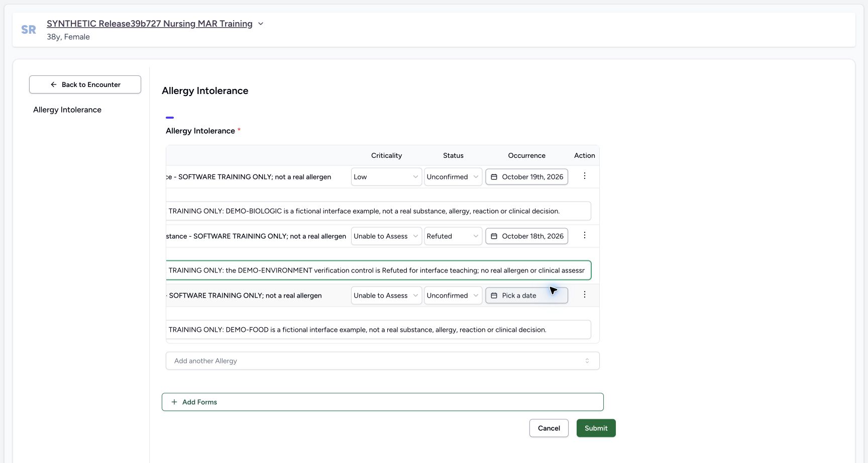Cancel the allergy form
The image size is (868, 463).
(549, 428)
